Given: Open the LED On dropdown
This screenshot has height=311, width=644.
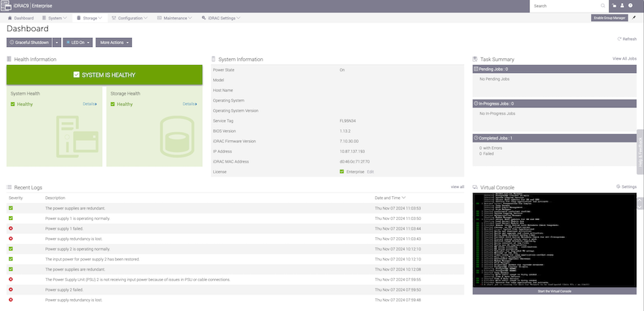Looking at the screenshot, I should [x=78, y=43].
